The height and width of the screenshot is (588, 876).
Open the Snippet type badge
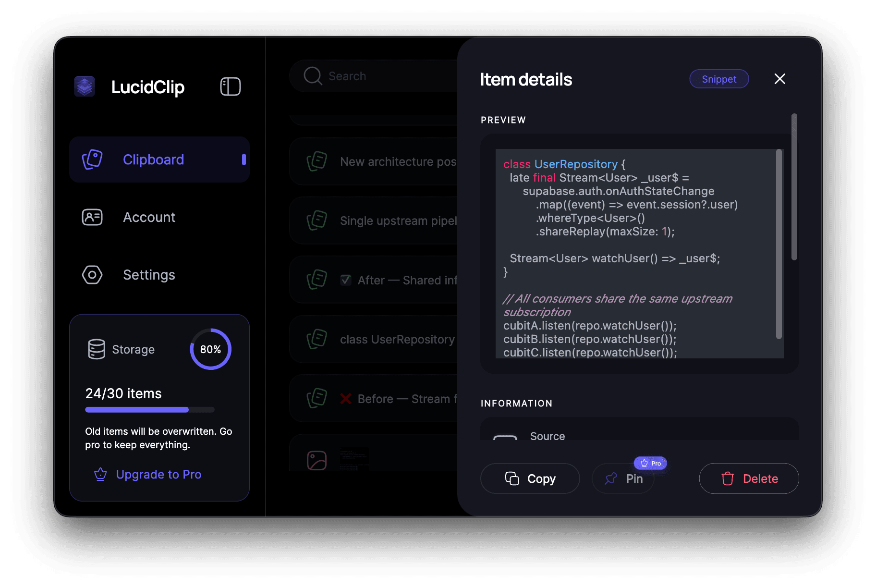[x=719, y=79]
